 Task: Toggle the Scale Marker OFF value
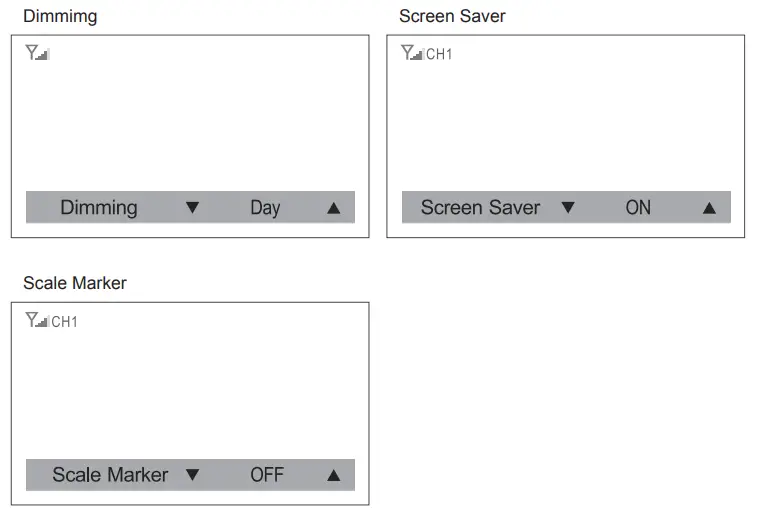click(x=267, y=475)
